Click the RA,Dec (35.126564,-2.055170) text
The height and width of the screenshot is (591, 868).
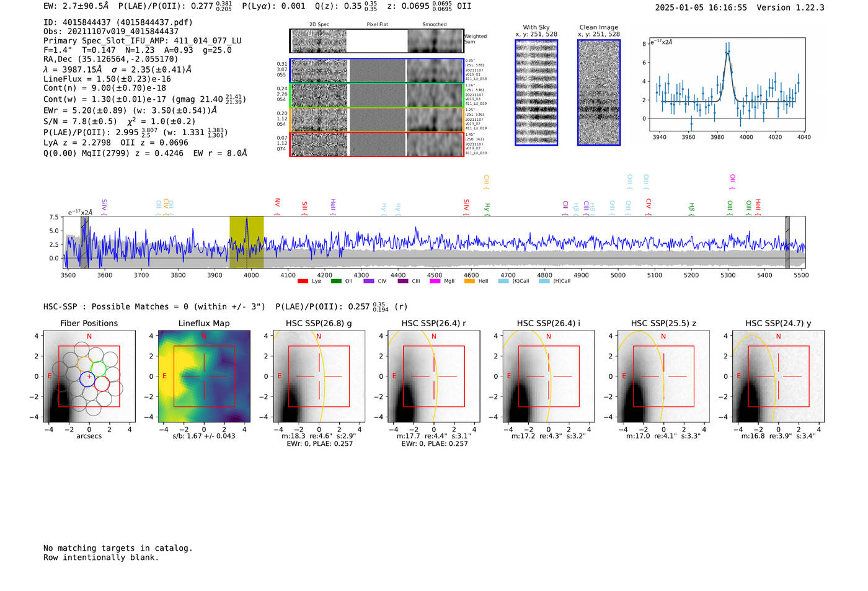[111, 60]
